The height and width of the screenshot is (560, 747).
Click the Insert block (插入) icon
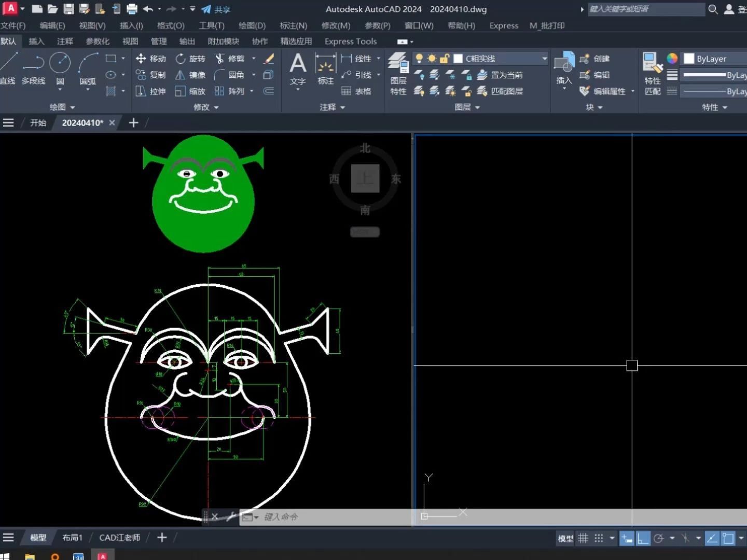[564, 68]
